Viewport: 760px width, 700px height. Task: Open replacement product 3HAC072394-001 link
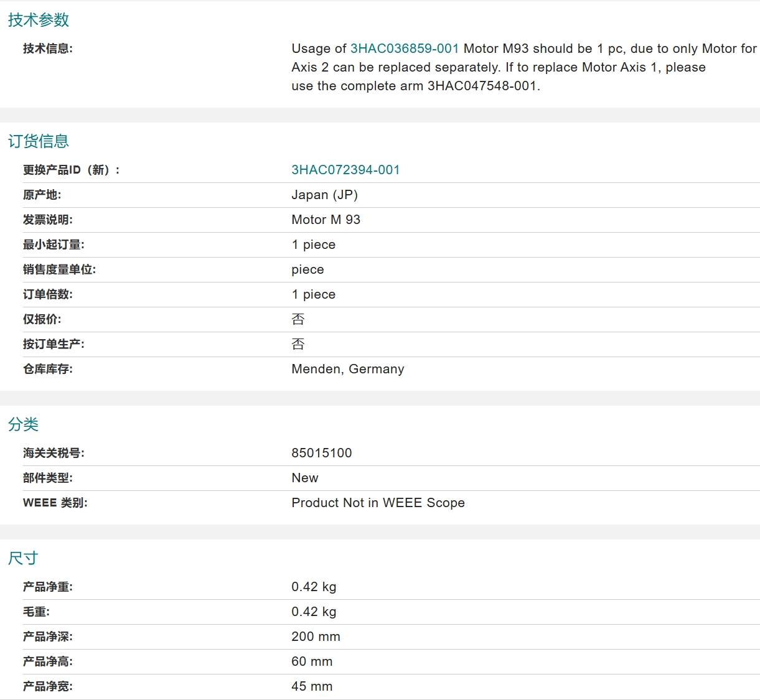click(x=345, y=170)
